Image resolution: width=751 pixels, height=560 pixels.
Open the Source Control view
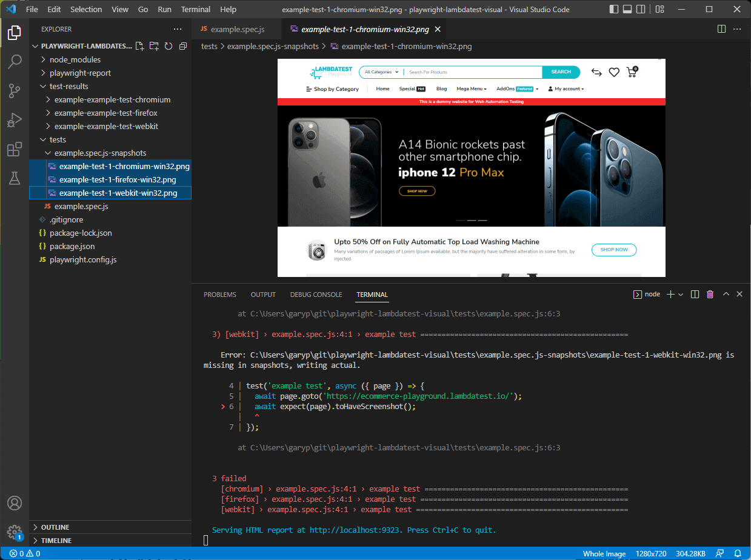pyautogui.click(x=15, y=91)
